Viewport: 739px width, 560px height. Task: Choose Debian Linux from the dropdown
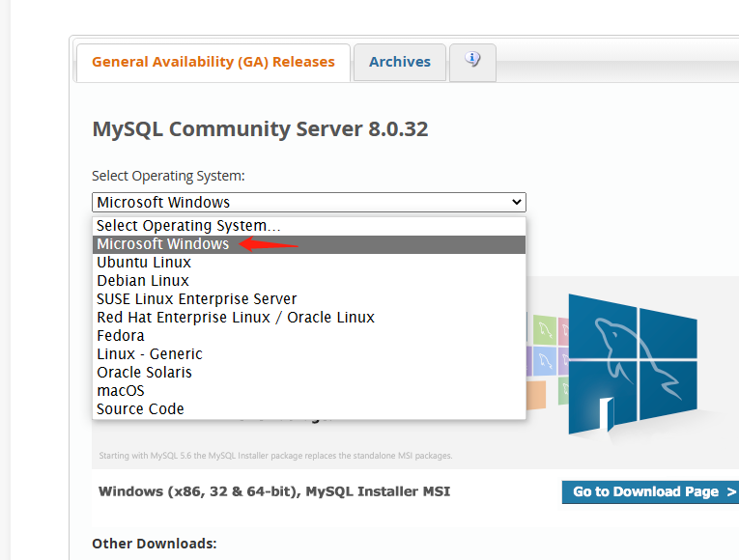point(309,281)
